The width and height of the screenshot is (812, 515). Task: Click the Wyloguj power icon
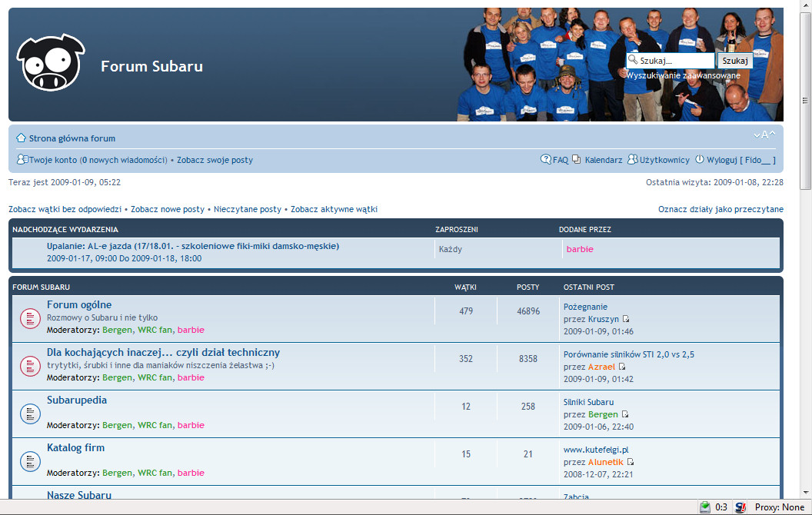[x=700, y=160]
